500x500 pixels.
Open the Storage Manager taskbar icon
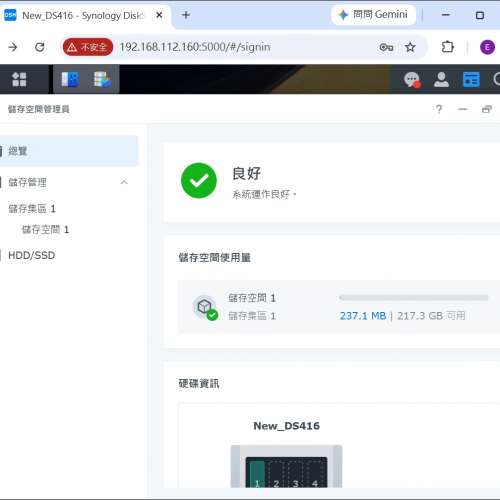click(102, 79)
